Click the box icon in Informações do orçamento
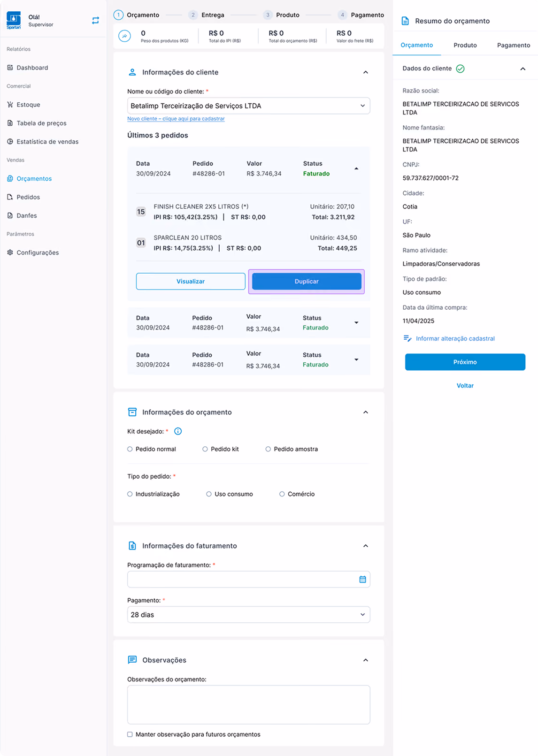 132,412
